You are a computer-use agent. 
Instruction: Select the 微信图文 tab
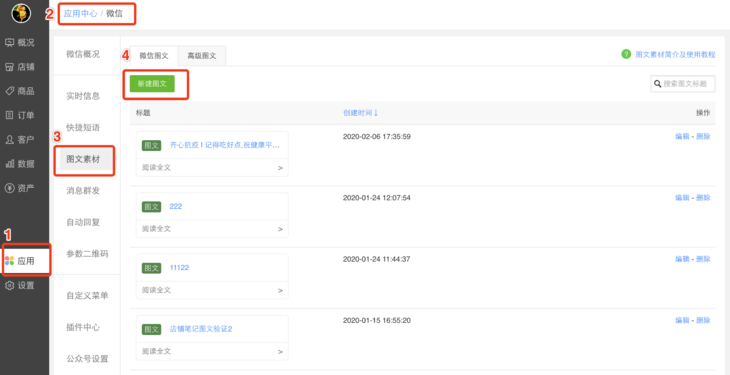tap(154, 56)
